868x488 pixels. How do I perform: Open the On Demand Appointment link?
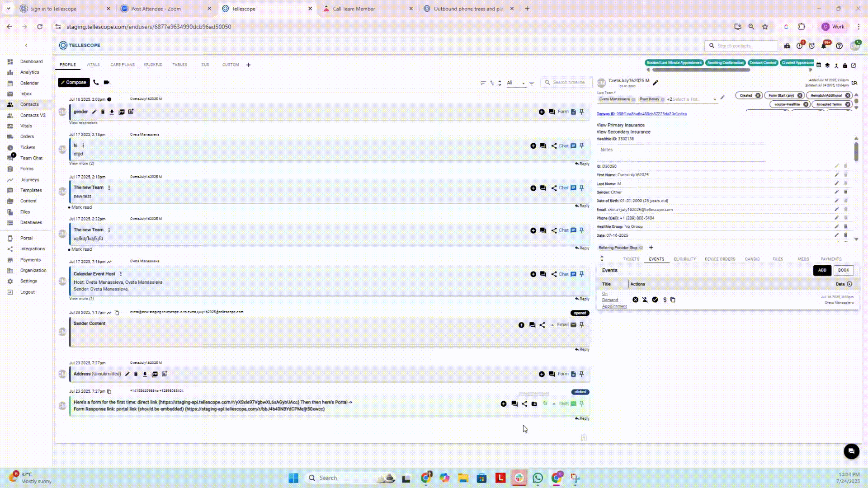coord(614,300)
